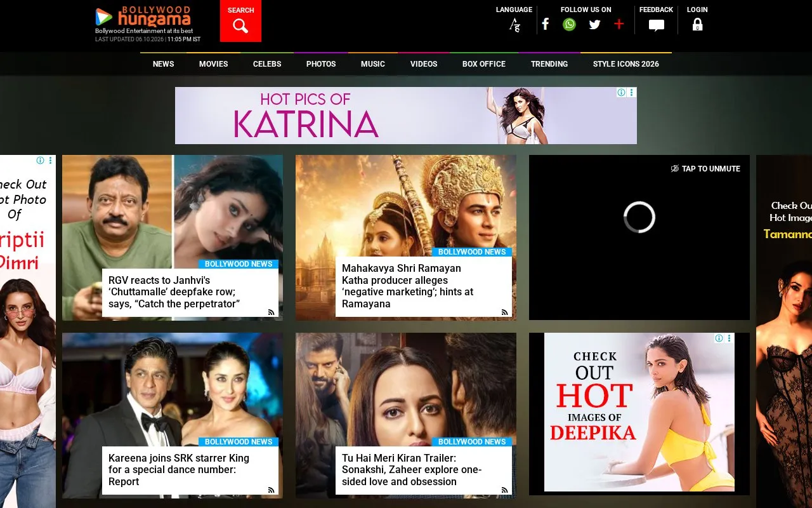Open the Feedback speech bubble icon
This screenshot has height=508, width=812.
[657, 25]
